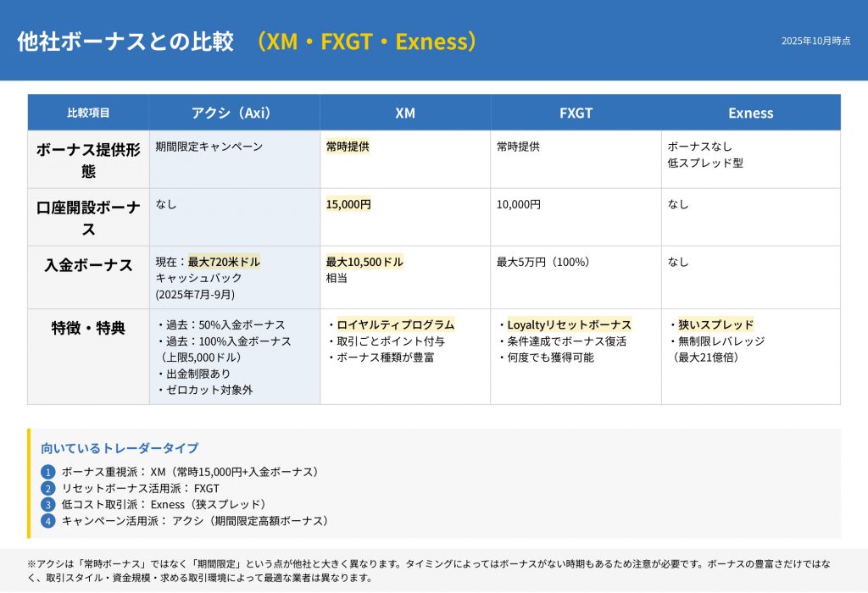Click the Exness column header
The width and height of the screenshot is (868, 593).
[750, 113]
